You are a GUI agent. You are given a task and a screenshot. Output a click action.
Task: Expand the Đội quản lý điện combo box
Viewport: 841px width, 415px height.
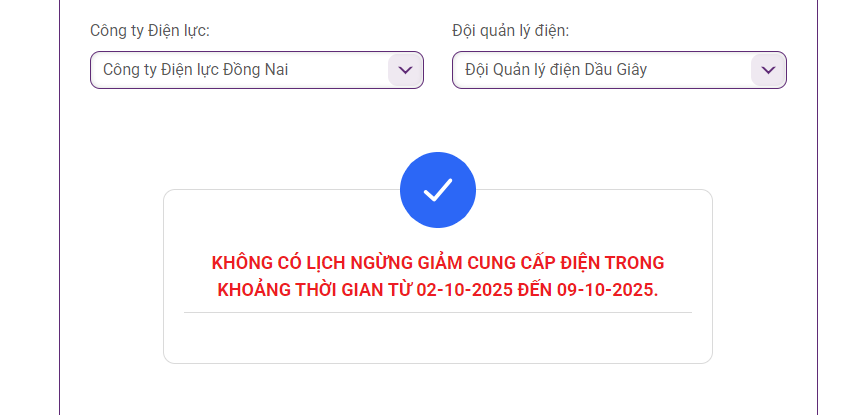click(619, 70)
